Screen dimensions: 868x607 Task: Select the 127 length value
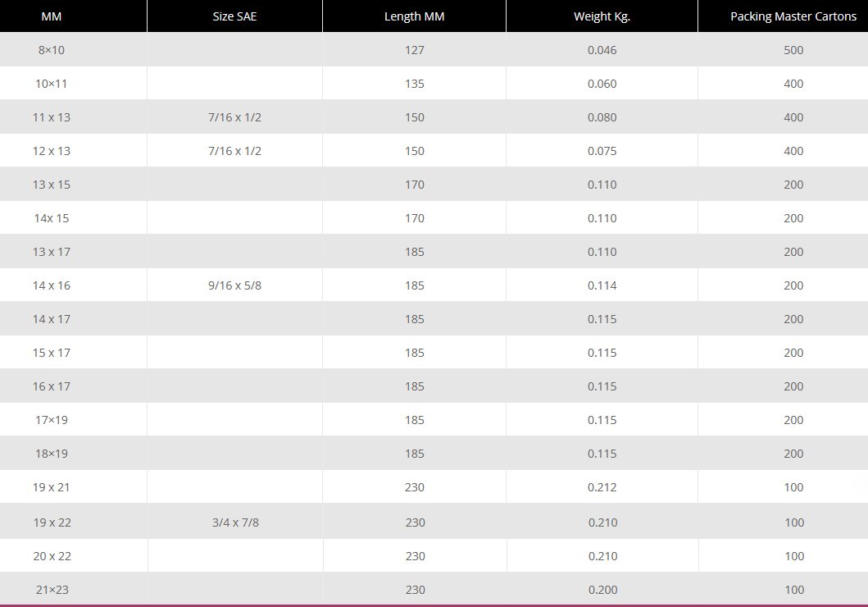tap(414, 50)
